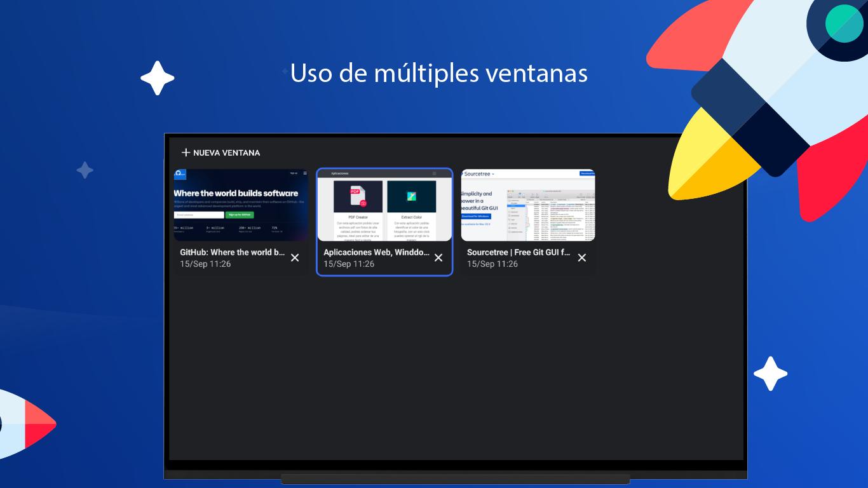
Task: Click the plus icon beside NUEVA VENTANA
Action: (186, 152)
